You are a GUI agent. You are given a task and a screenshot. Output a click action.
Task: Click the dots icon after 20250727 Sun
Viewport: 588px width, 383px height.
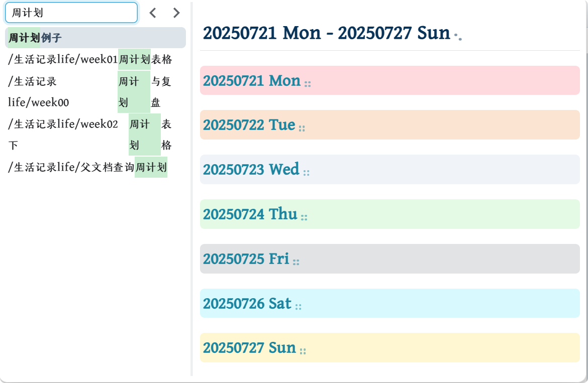pos(303,351)
